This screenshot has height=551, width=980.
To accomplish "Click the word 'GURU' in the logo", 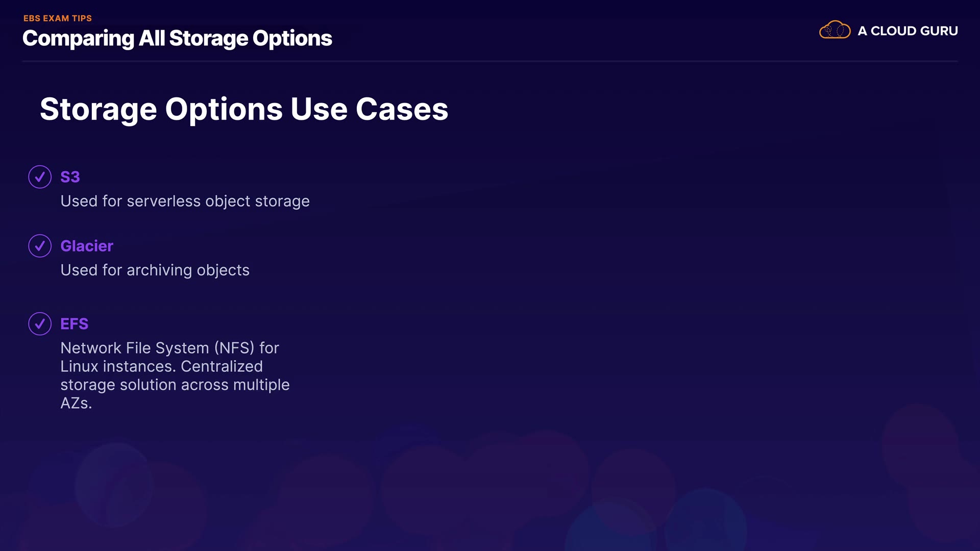I will 939,31.
